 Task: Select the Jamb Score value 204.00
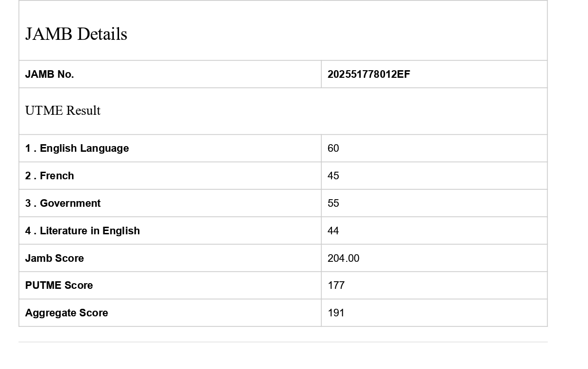[x=343, y=258]
